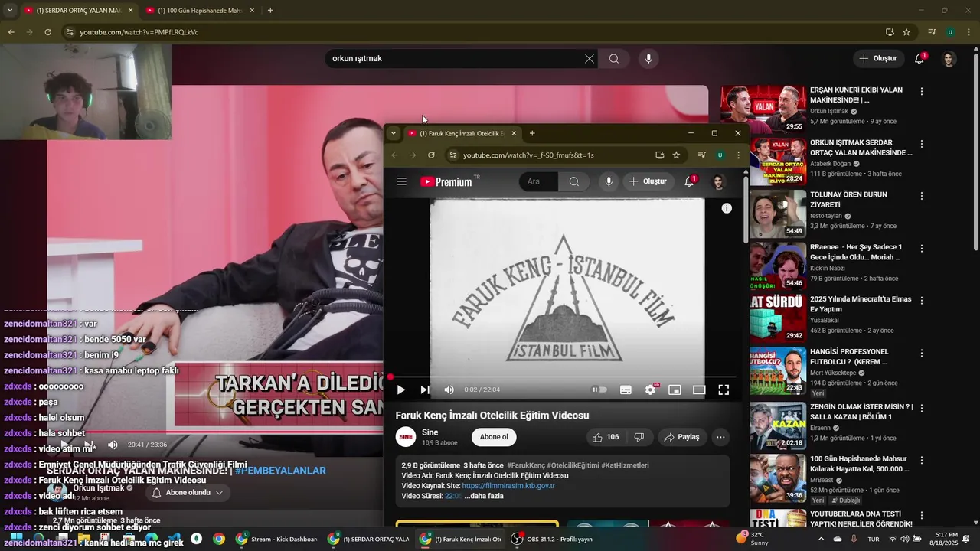The image size is (980, 551).
Task: Open '(1) SERDAR ORTAÇ YALA' taskbar item
Action: tap(368, 539)
